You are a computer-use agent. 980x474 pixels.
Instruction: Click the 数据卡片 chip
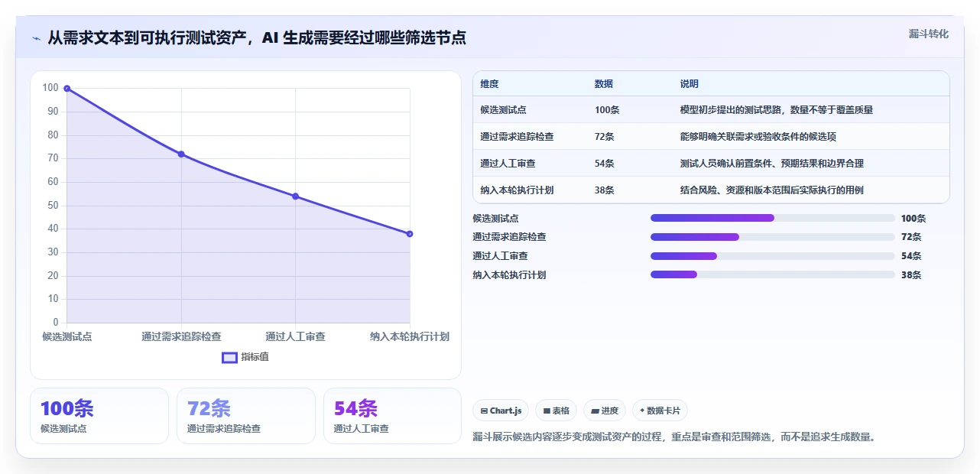660,411
